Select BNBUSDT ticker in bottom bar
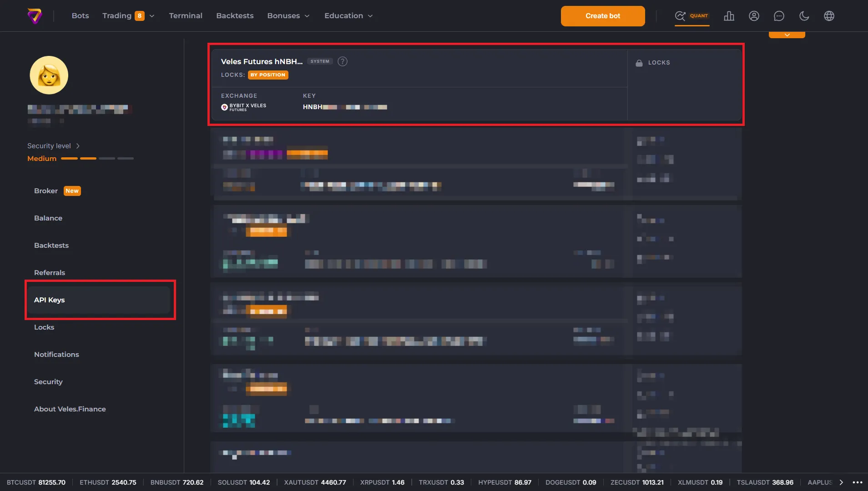 tap(177, 482)
